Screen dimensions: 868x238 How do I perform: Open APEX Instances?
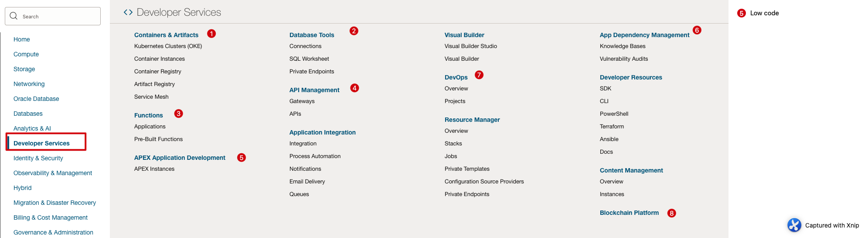pyautogui.click(x=154, y=169)
